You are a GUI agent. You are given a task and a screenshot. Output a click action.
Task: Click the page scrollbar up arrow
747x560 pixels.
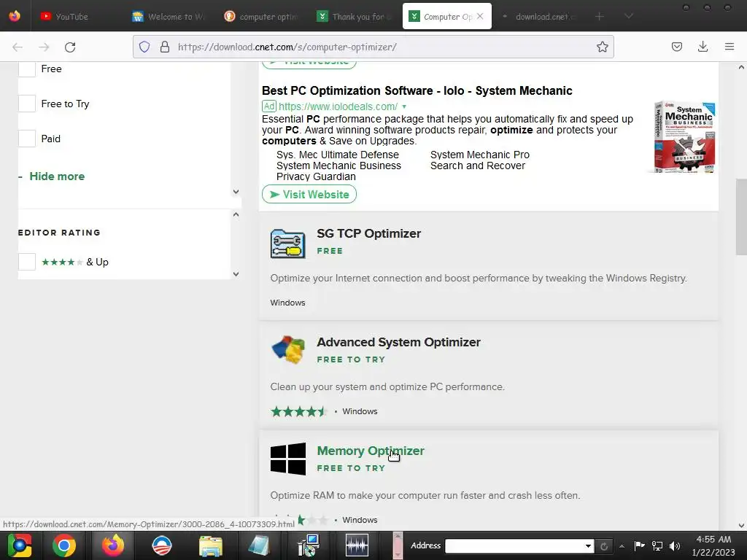741,67
